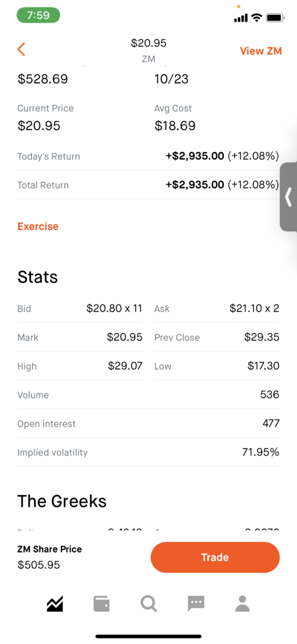This screenshot has height=644, width=297.
Task: Tap the ZM Share Price label
Action: [x=50, y=549]
